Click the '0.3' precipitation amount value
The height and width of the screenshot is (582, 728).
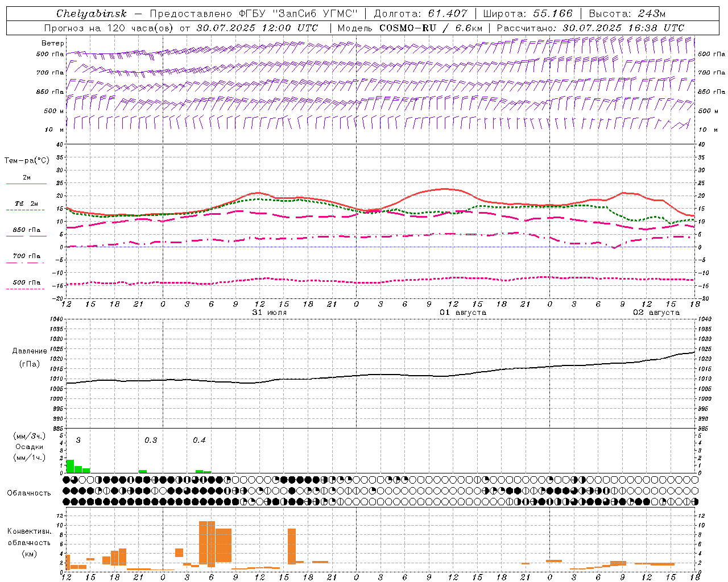(x=151, y=440)
